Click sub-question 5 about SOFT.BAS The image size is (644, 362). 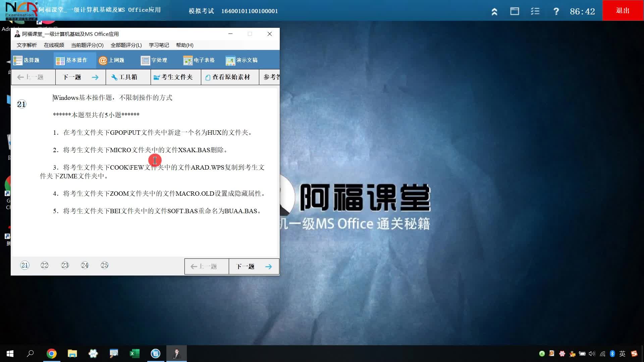[x=157, y=211]
